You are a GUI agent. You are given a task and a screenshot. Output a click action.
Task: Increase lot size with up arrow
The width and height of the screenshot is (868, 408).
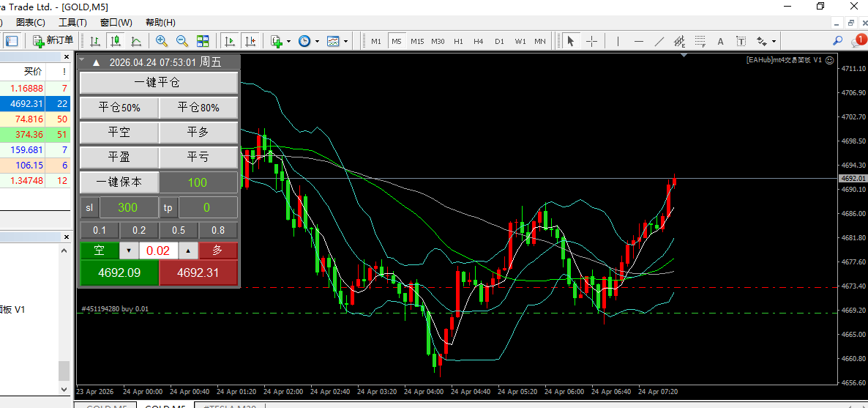(189, 251)
